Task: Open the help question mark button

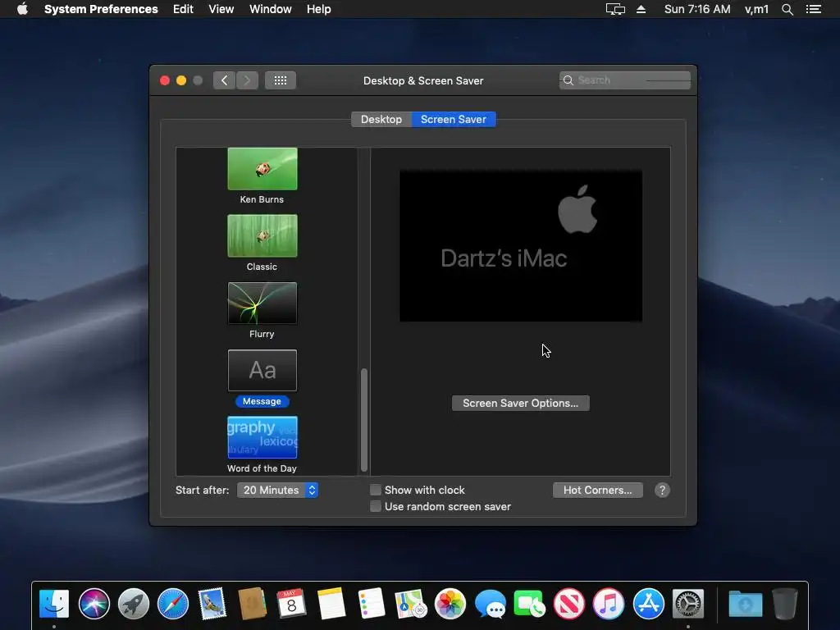Action: [x=662, y=491]
